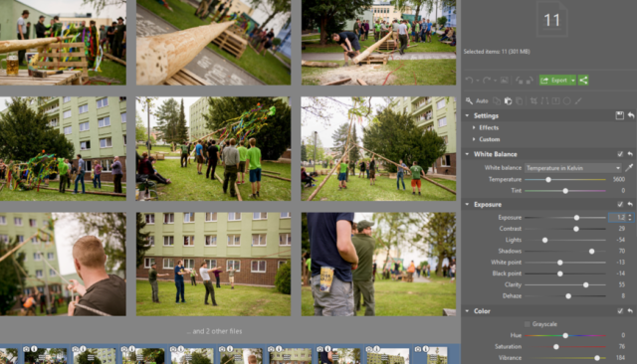Click the Clarity slider handle

click(586, 284)
